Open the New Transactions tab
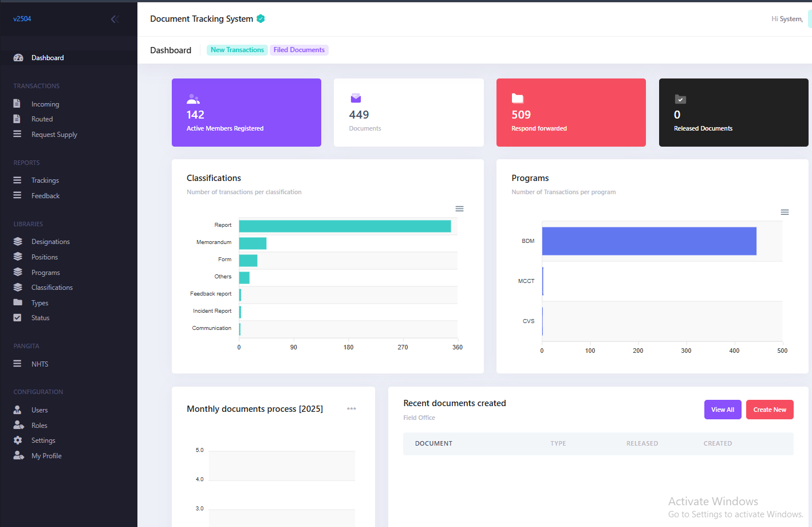 tap(237, 50)
